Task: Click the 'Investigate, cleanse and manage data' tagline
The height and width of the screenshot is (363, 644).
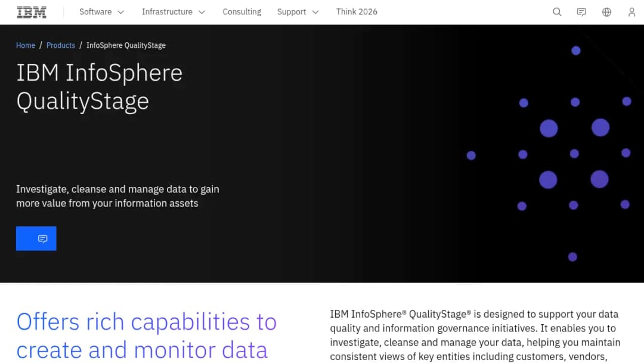Action: (117, 196)
